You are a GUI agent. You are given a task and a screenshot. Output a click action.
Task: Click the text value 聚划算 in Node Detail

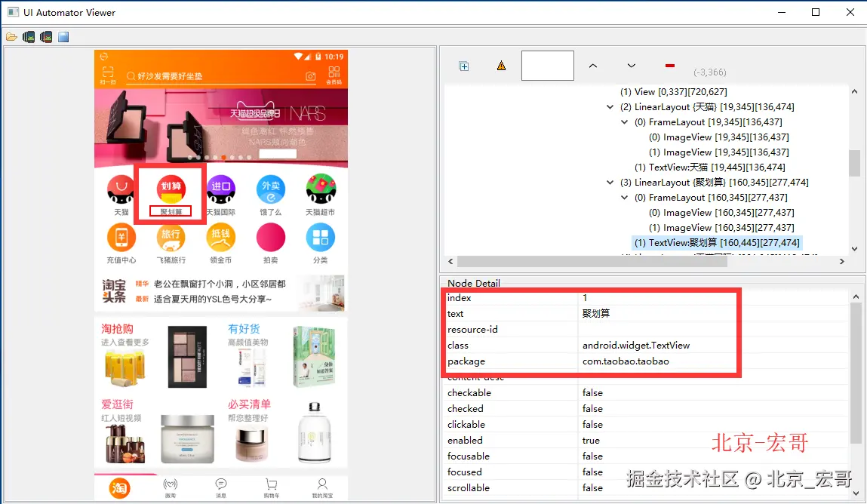pyautogui.click(x=596, y=313)
